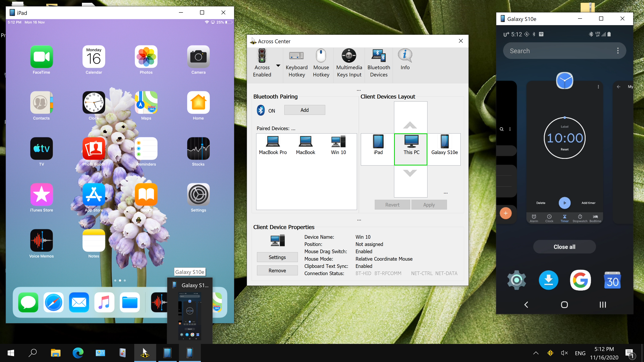
Task: Expand Across Enabled dropdown arrow
Action: click(x=278, y=65)
